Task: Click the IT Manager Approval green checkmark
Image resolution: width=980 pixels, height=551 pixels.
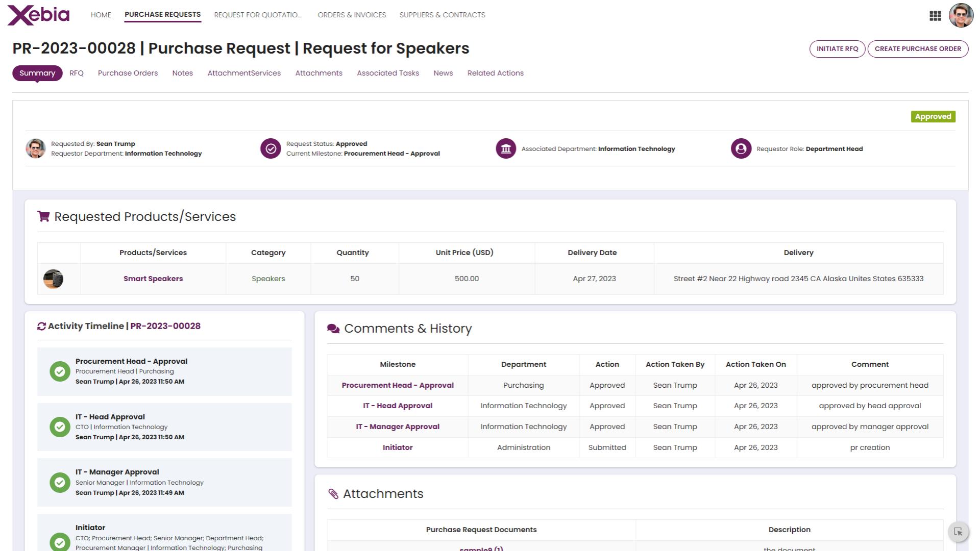Action: click(x=60, y=482)
